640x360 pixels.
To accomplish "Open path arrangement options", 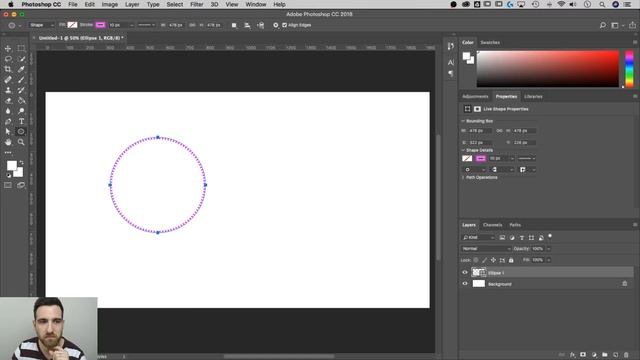I will (x=261, y=25).
